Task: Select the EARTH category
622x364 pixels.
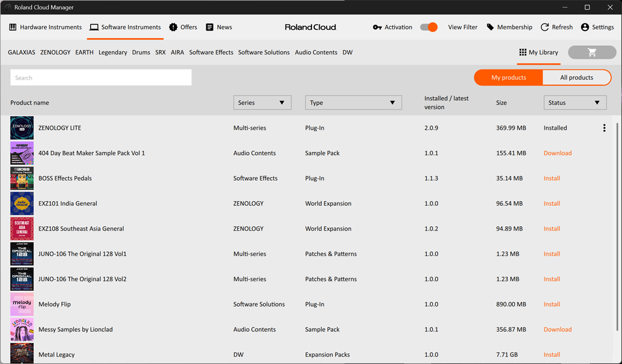Action: [85, 52]
